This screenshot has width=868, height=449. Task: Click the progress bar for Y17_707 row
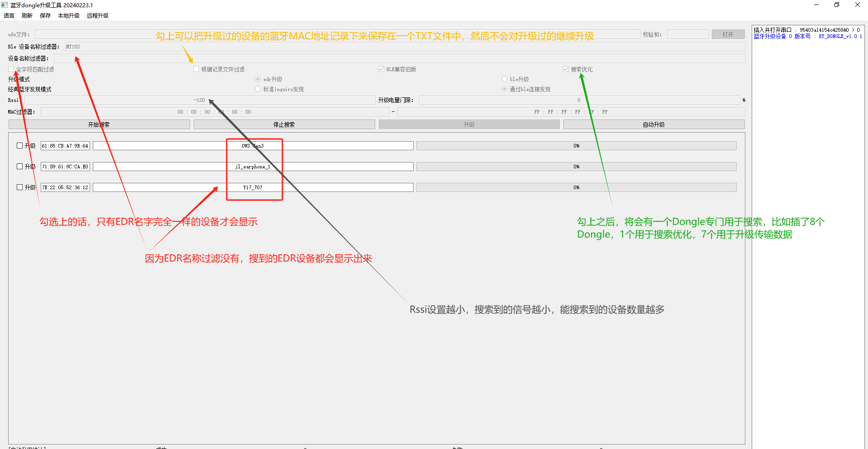click(577, 187)
